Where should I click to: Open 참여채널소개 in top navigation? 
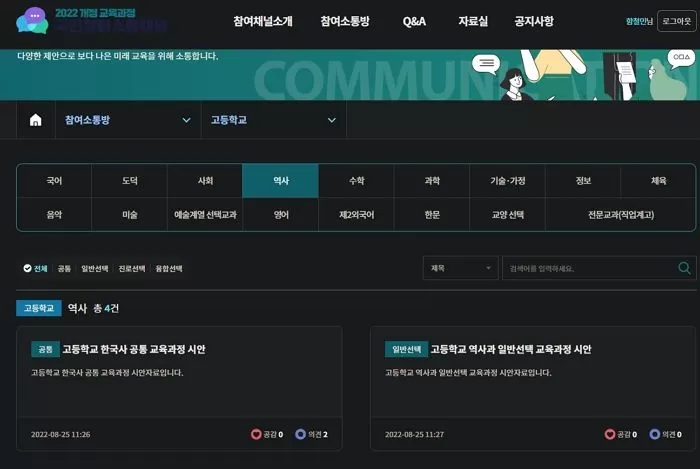(x=263, y=21)
